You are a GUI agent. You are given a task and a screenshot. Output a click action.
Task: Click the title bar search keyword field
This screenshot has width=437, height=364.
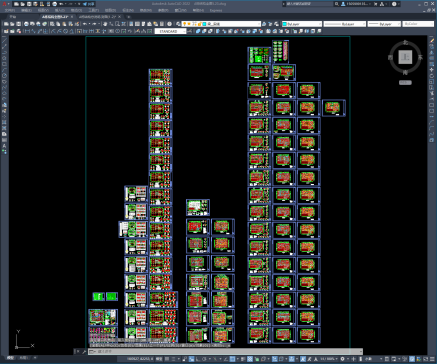click(x=310, y=4)
